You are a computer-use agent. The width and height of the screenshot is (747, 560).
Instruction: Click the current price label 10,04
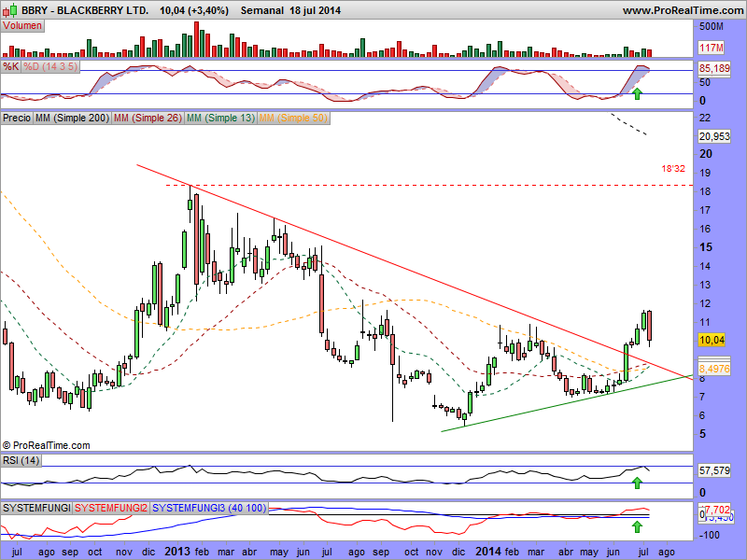point(712,340)
